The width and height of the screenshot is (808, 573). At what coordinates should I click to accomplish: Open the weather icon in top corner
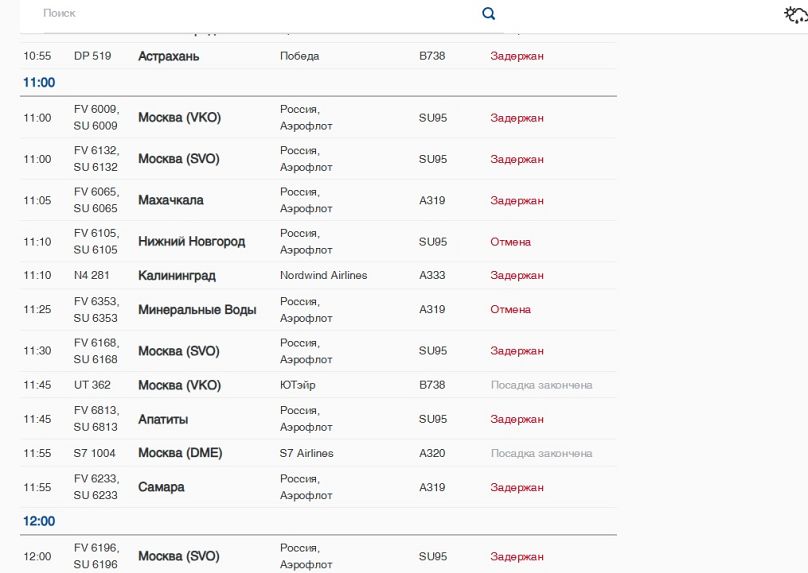tap(795, 14)
